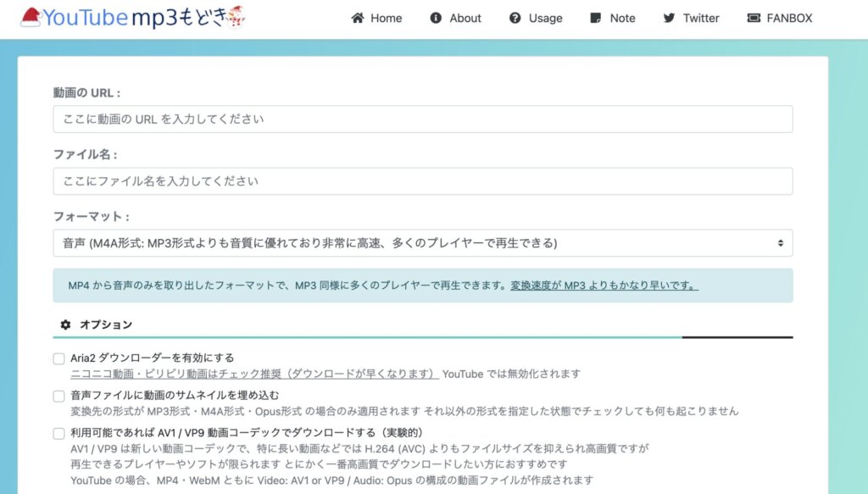The image size is (868, 494).
Task: Click the info text 'MP4 から音声のみを取り出したフォーマット'
Action: click(x=287, y=286)
